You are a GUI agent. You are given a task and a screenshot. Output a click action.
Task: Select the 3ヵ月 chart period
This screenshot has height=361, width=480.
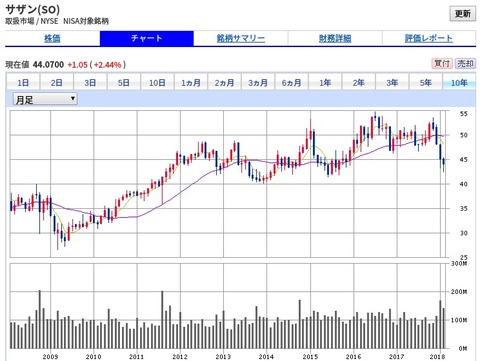(258, 82)
